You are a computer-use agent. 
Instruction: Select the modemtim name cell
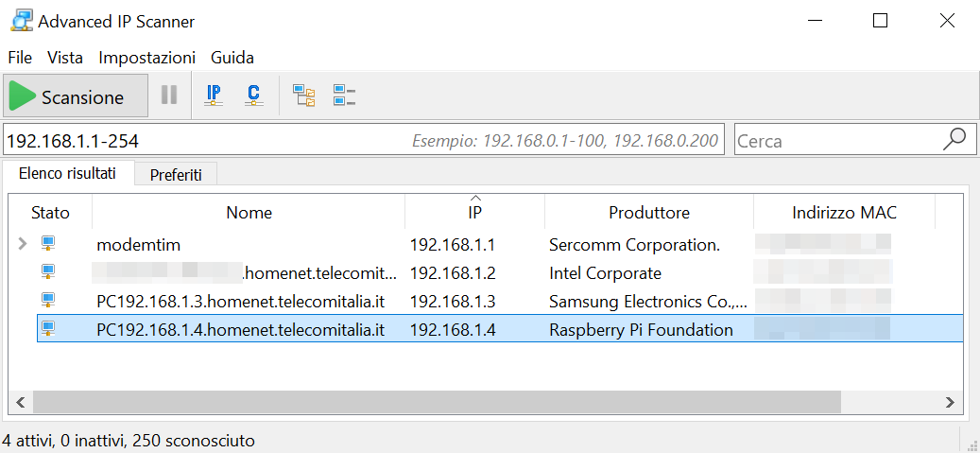(139, 244)
